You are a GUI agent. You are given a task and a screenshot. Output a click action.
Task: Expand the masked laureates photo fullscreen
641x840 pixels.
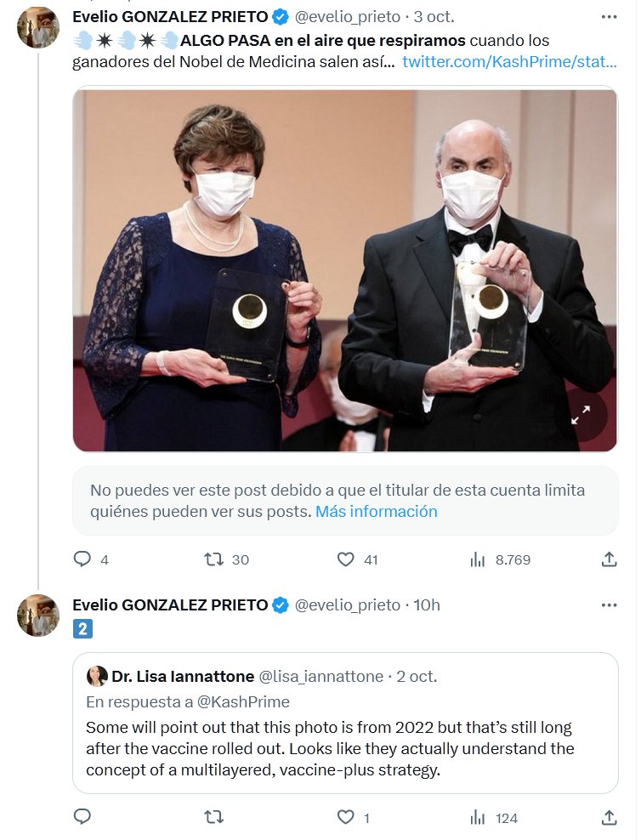[581, 414]
